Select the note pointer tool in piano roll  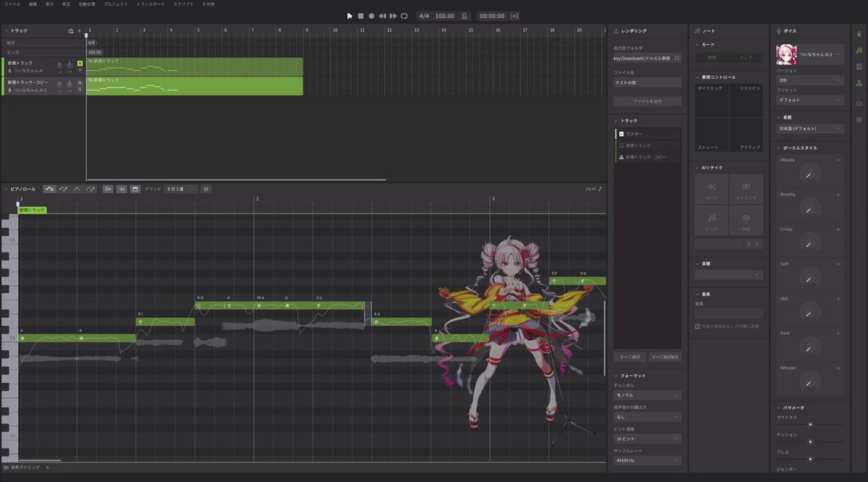[x=50, y=189]
